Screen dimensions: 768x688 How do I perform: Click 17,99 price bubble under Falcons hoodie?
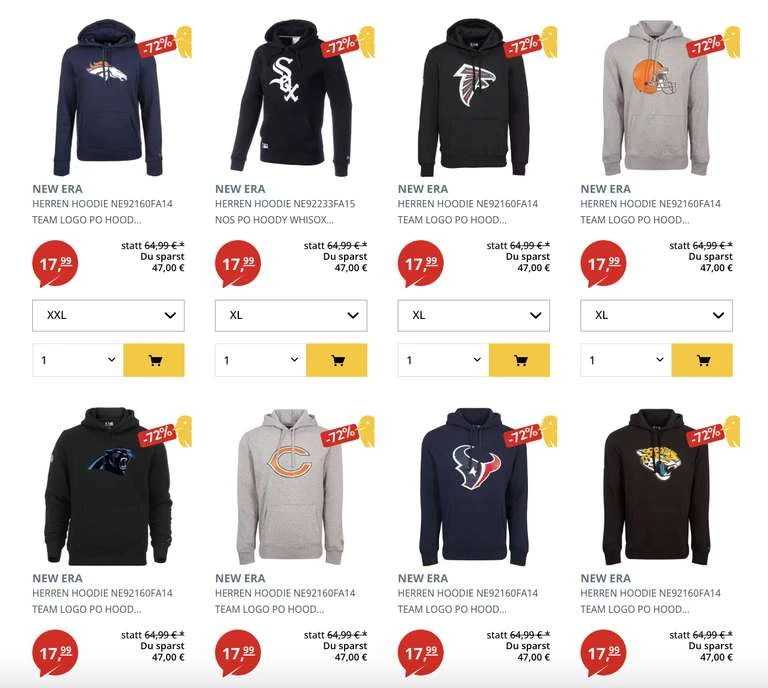point(420,264)
